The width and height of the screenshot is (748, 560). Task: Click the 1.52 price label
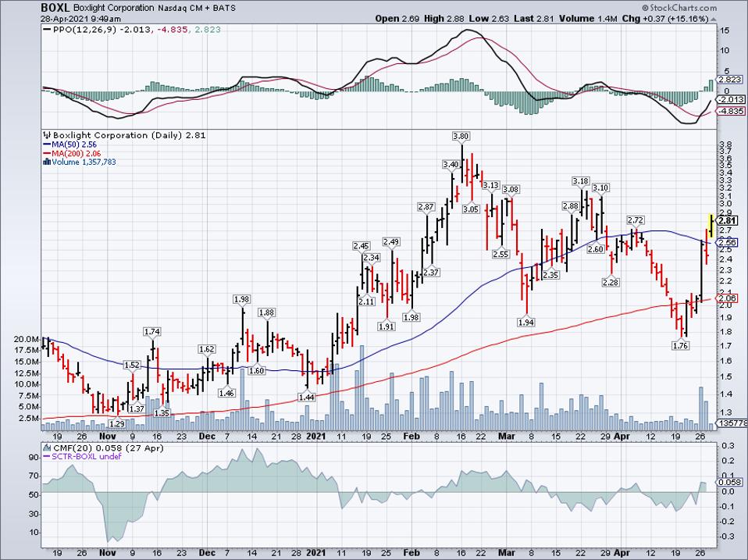point(132,366)
